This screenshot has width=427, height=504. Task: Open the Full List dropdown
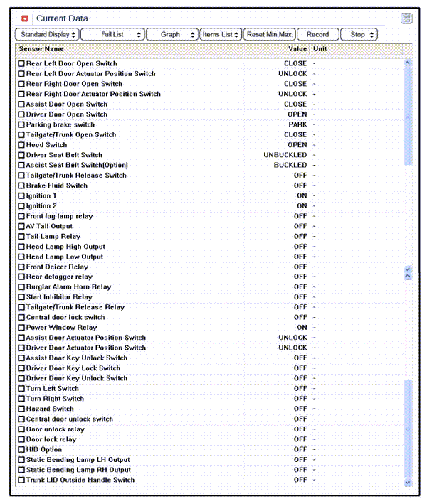coord(112,34)
